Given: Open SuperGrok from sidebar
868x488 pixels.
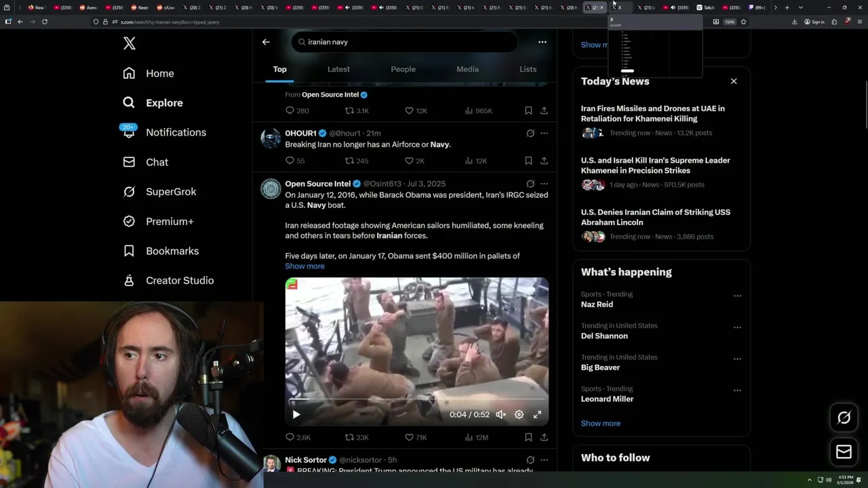Looking at the screenshot, I should [x=159, y=192].
